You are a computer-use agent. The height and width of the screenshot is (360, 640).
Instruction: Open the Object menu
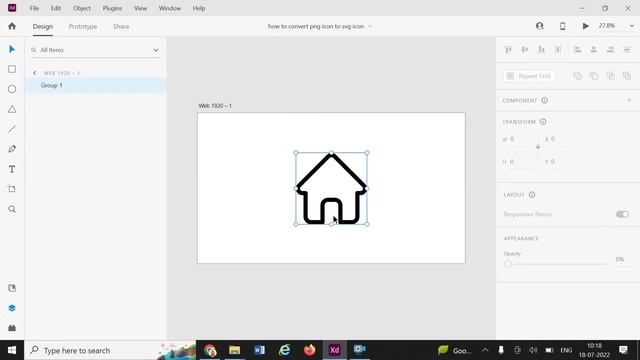[x=82, y=8]
